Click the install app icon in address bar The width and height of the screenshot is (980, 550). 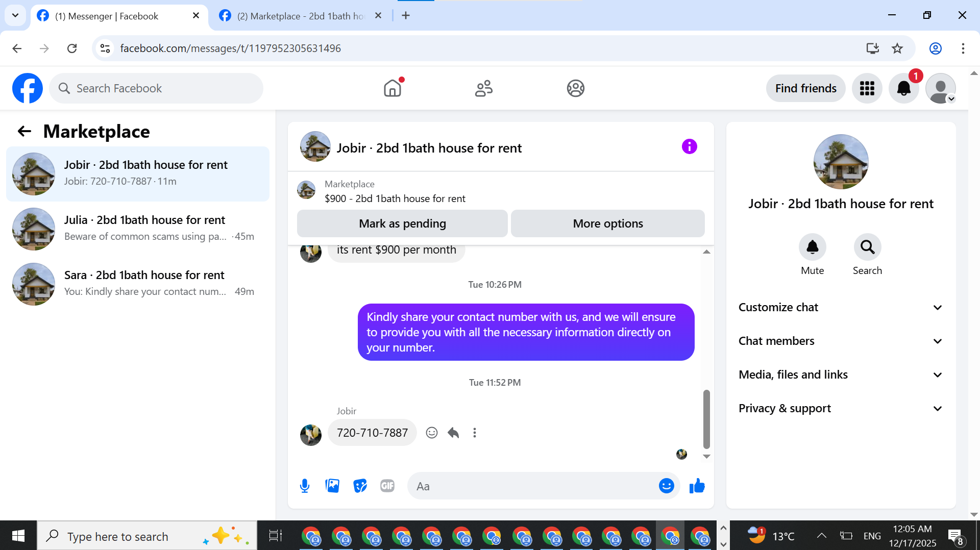(x=873, y=48)
